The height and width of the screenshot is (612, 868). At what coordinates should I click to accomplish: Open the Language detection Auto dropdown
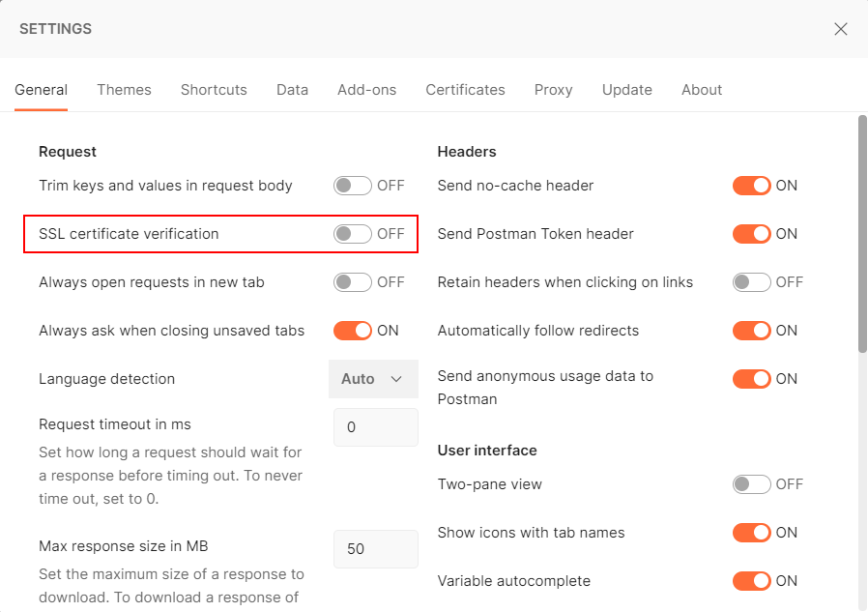point(373,379)
